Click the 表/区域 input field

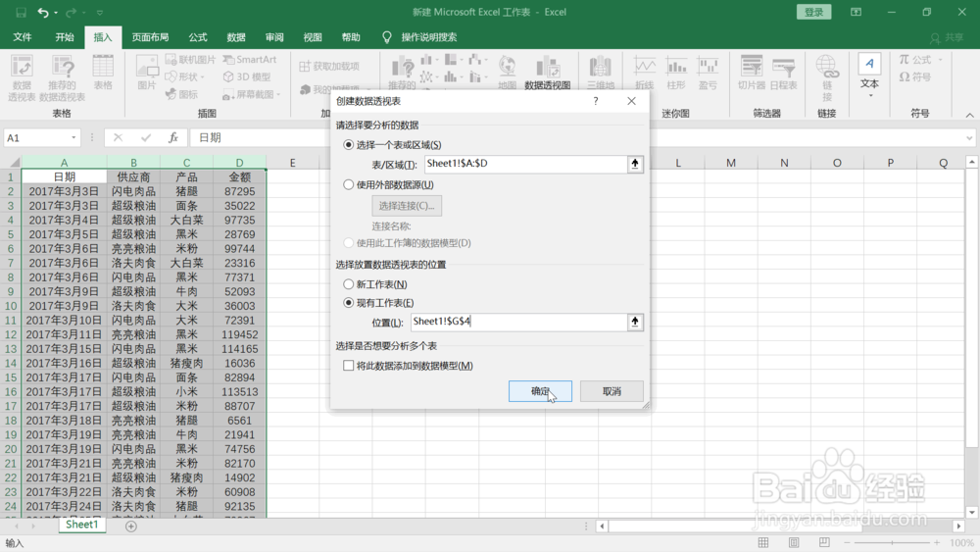525,164
